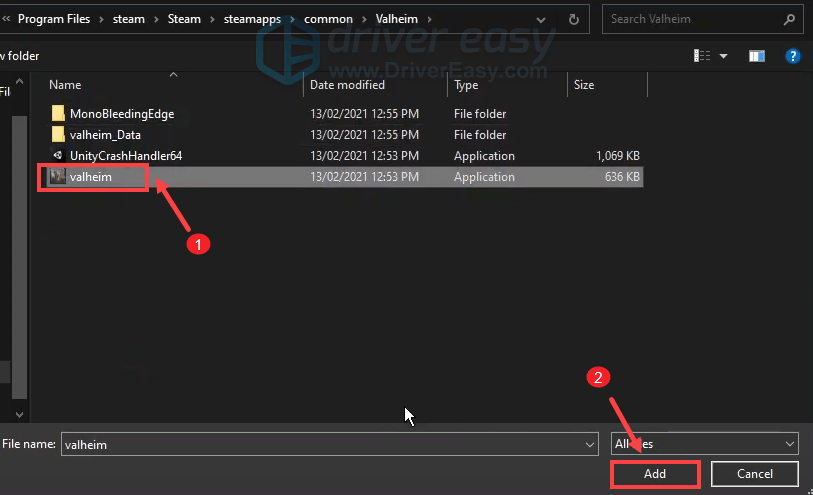This screenshot has height=495, width=813.
Task: Go to steamapps in the breadcrumb
Action: coord(252,19)
